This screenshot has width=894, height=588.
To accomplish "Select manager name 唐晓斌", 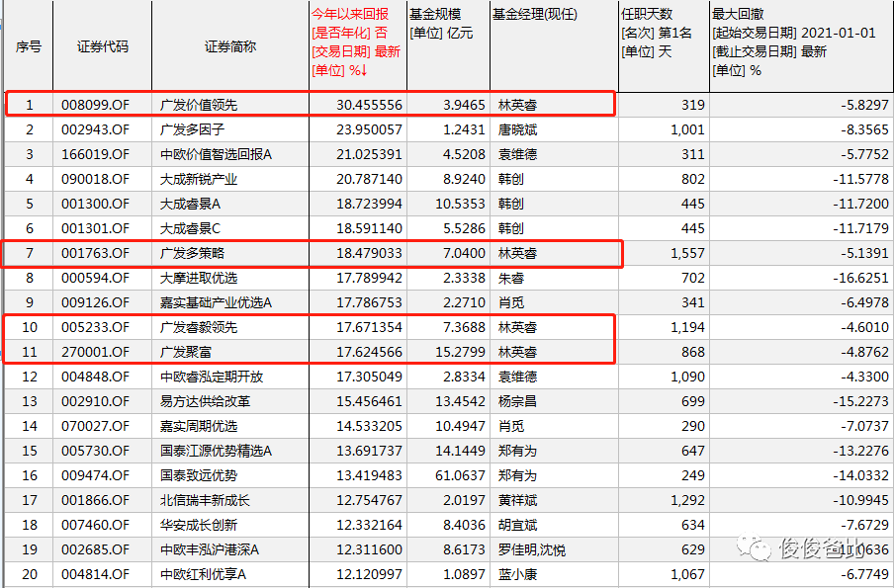I will (517, 129).
